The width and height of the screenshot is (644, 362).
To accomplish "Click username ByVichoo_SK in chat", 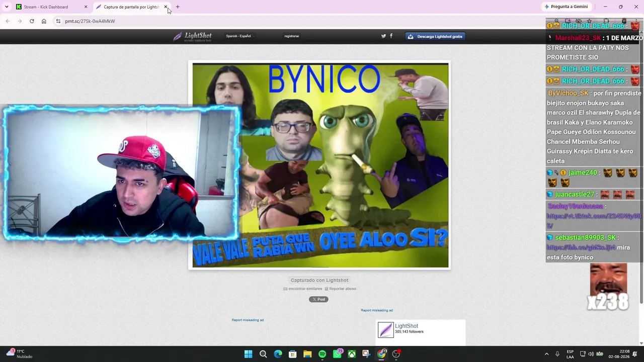I will (568, 94).
